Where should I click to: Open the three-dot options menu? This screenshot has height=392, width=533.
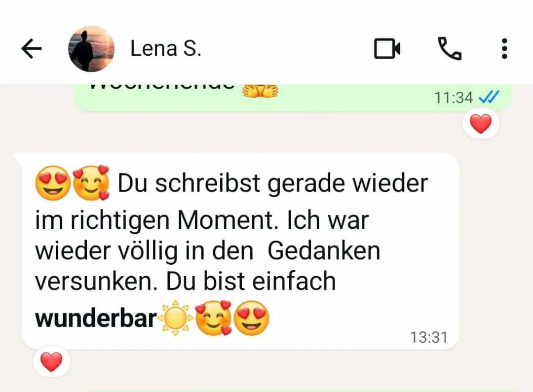coord(504,49)
